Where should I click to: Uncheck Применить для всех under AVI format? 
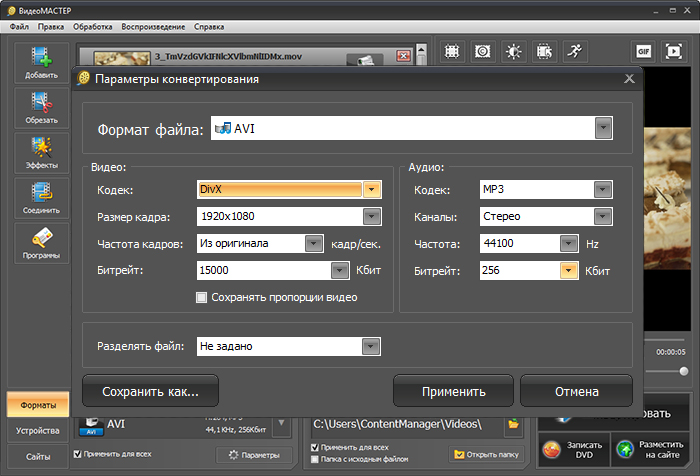[78, 454]
